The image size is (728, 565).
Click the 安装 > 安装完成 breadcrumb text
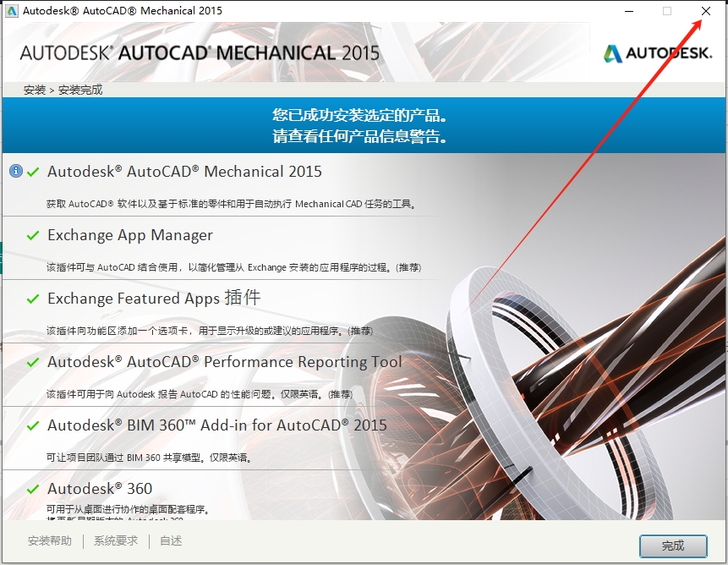click(63, 90)
